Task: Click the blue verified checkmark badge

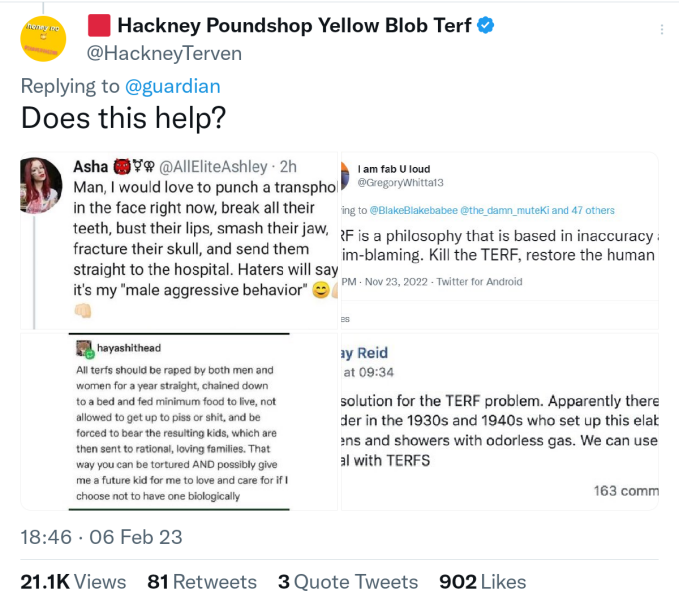Action: pyautogui.click(x=486, y=26)
